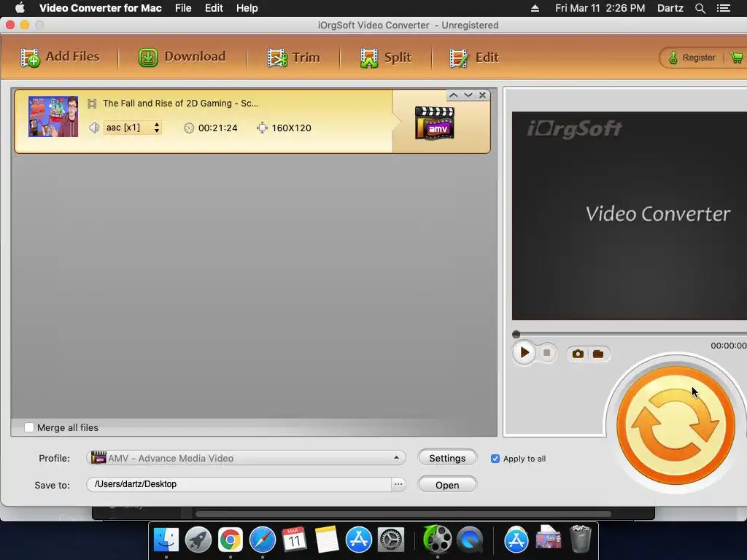Remove the file with the X button
Screen dimensions: 747x560
click(483, 96)
